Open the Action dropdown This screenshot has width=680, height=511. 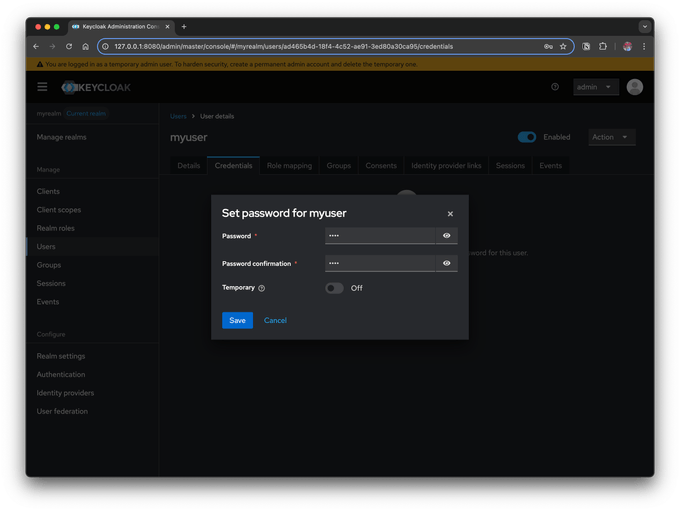(611, 137)
